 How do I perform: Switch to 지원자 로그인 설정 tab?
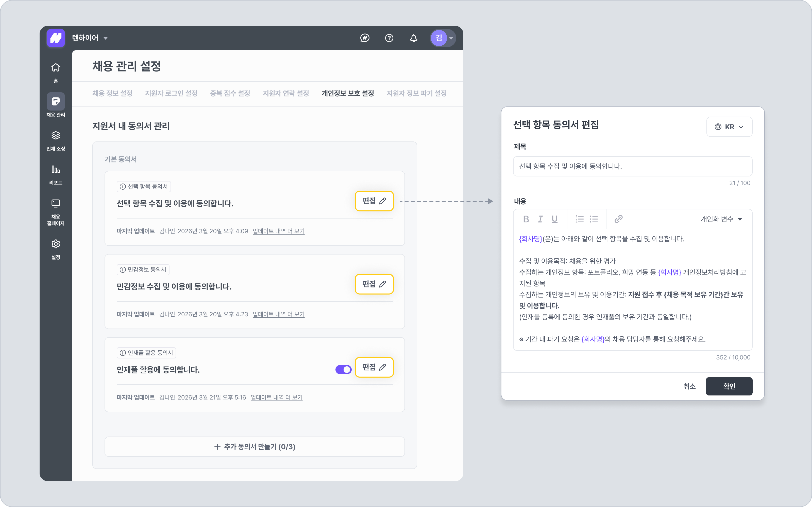[x=171, y=93]
